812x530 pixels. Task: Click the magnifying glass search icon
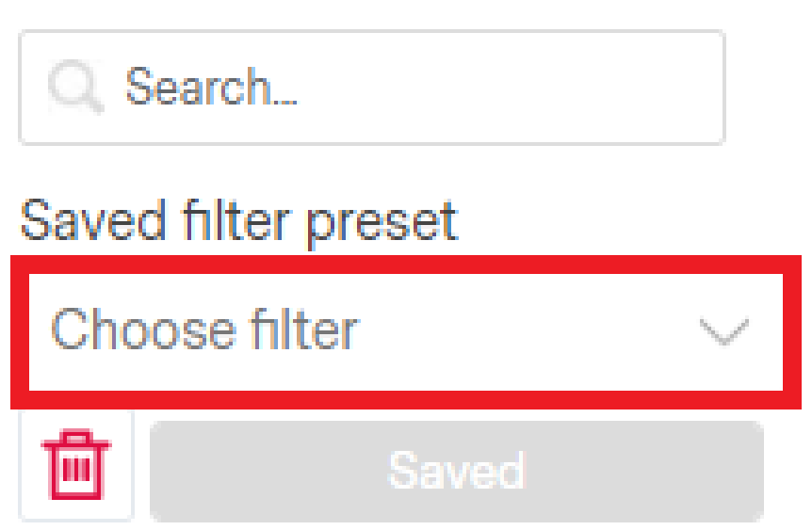click(x=75, y=88)
